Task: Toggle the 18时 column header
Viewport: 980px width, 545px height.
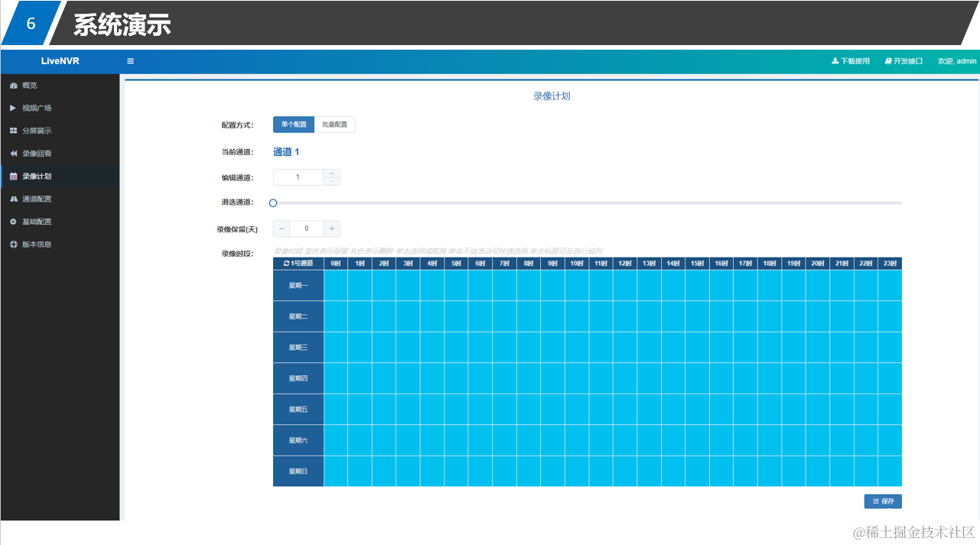Action: [x=770, y=263]
